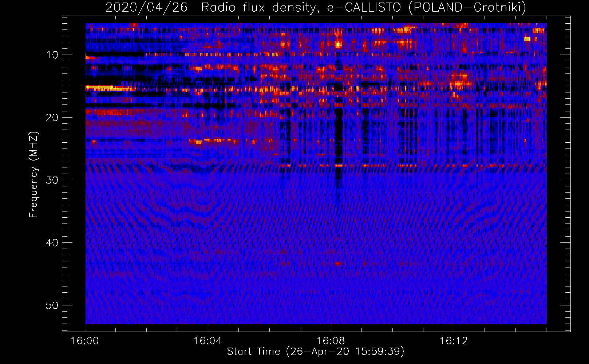
Task: Click the "16:04" time tick label
Action: 208,341
